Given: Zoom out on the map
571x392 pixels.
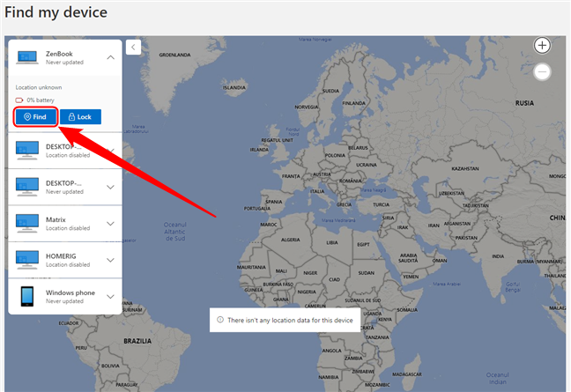Looking at the screenshot, I should (542, 71).
